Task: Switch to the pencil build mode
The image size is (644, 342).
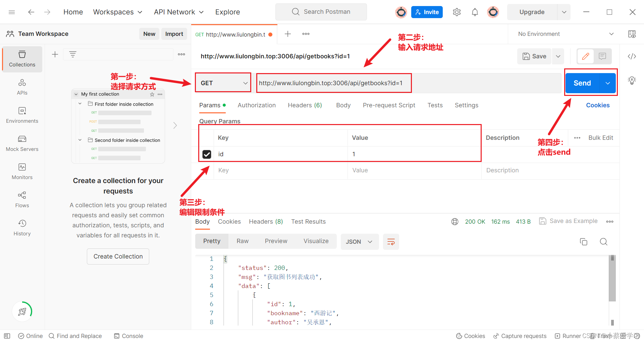Action: [x=586, y=56]
